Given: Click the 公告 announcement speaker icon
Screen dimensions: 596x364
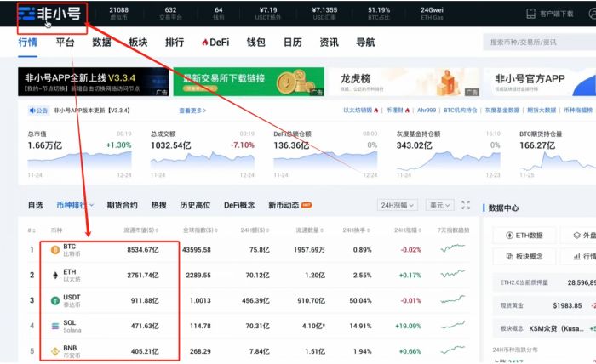Looking at the screenshot, I should coord(34,110).
